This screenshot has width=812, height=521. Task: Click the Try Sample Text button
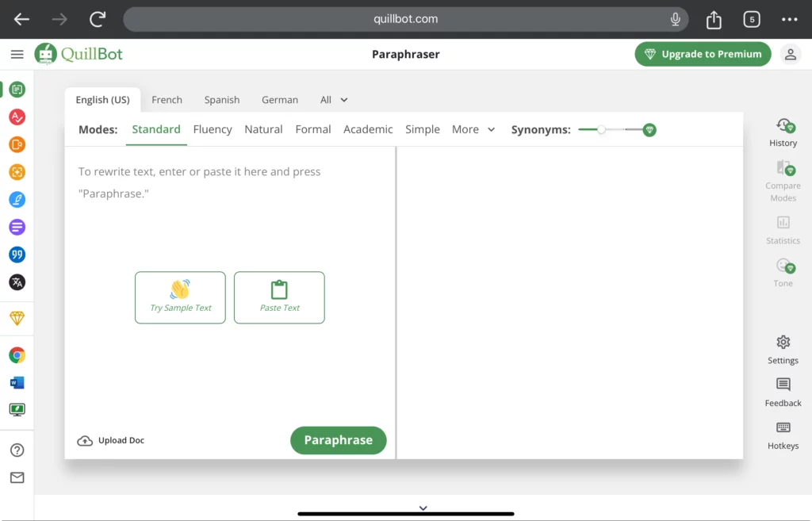click(180, 298)
